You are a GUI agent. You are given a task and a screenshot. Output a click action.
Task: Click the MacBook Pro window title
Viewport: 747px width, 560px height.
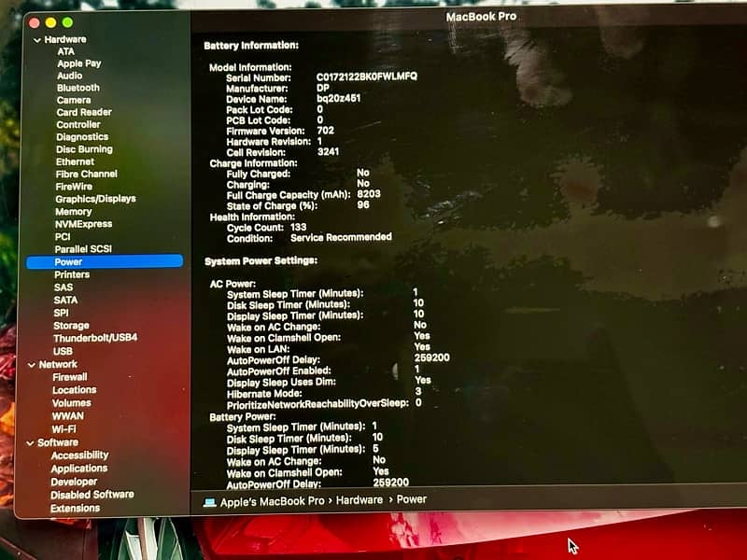tap(481, 17)
